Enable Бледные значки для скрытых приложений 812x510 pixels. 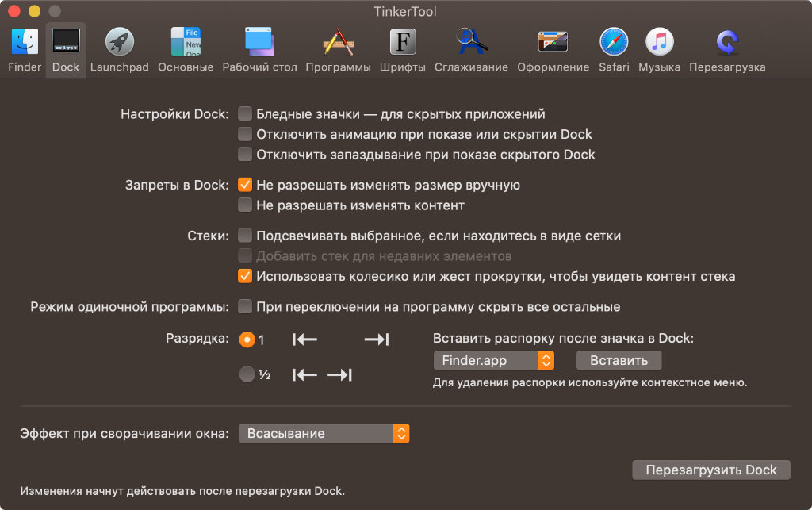[x=245, y=113]
